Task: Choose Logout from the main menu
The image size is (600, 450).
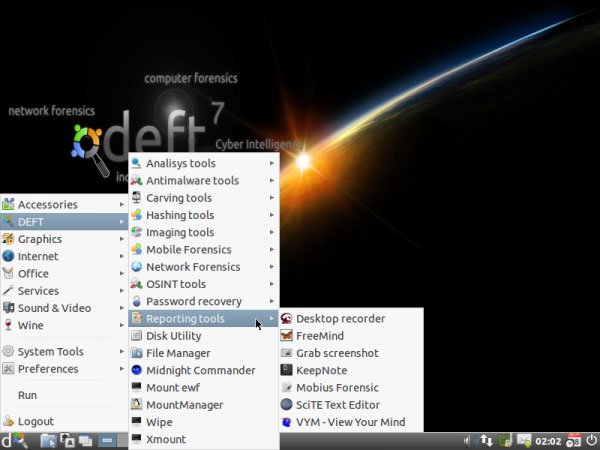Action: pos(64,421)
